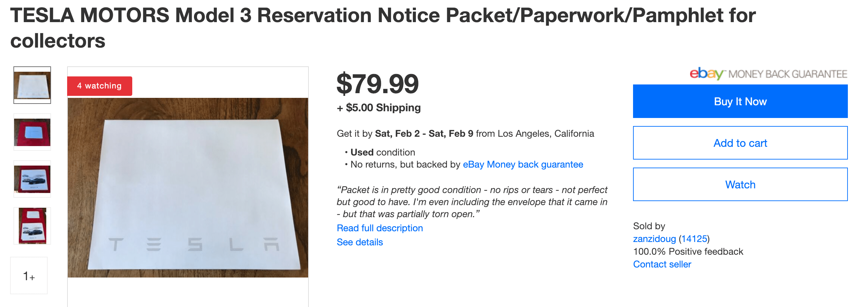
Task: Select the first white packet thumbnail
Action: 32,85
